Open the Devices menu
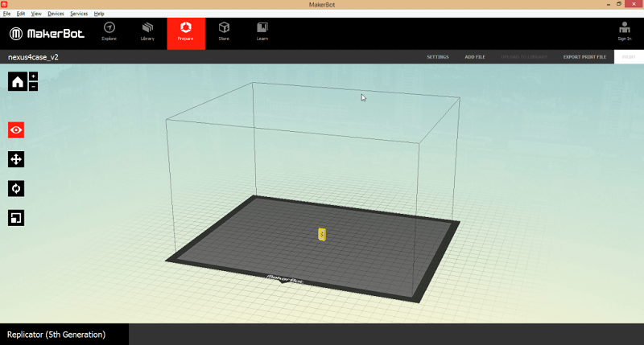 tap(56, 14)
